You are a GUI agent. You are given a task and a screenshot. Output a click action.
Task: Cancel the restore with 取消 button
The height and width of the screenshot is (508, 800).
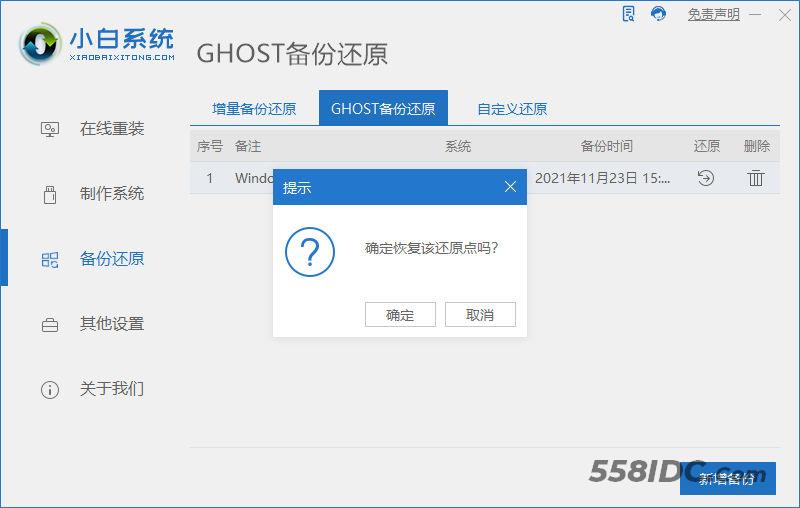tap(480, 314)
